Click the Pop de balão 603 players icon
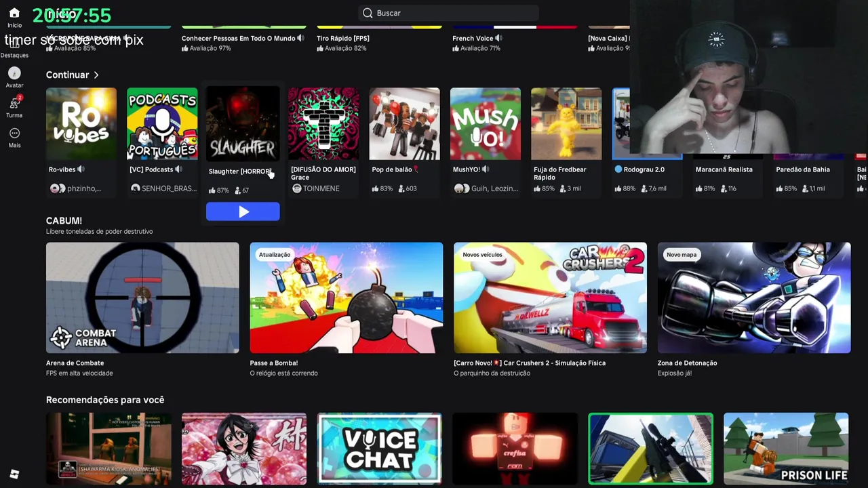The width and height of the screenshot is (868, 488). click(x=401, y=188)
